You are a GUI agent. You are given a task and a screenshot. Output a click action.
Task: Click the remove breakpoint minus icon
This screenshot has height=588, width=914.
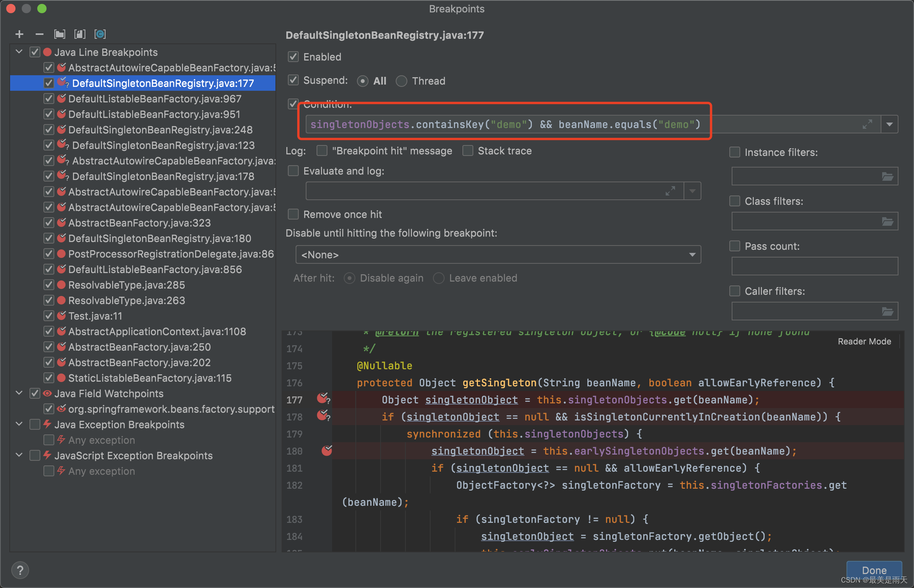click(x=39, y=34)
